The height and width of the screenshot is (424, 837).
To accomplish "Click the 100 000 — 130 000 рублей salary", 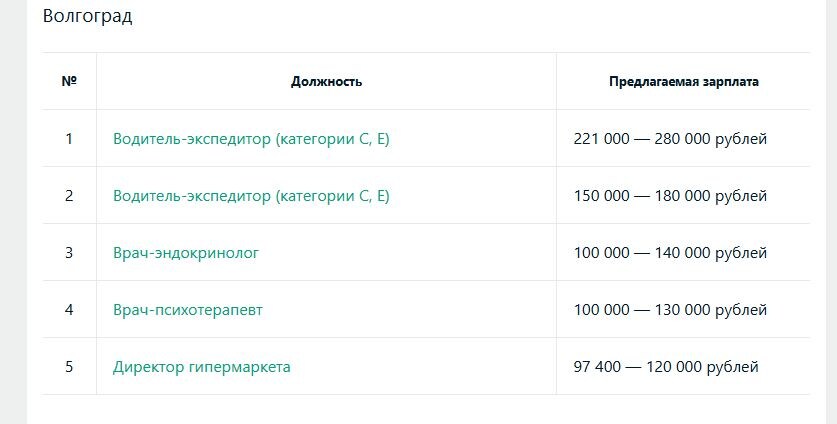I will tap(670, 310).
